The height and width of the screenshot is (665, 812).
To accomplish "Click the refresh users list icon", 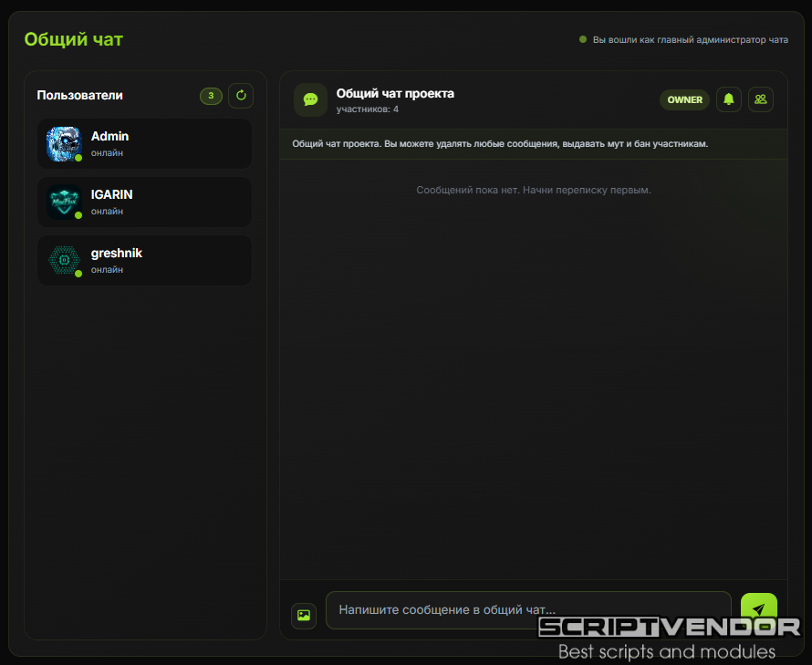I will coord(241,95).
